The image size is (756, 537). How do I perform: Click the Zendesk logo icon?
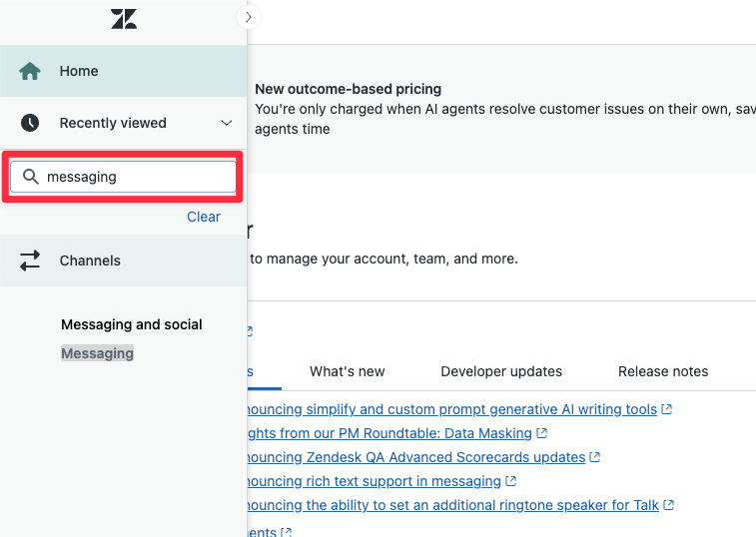pyautogui.click(x=124, y=19)
